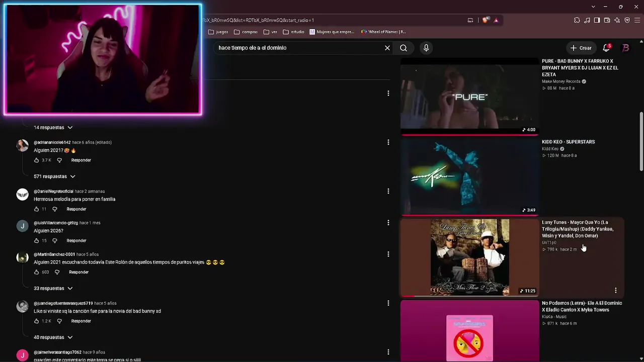644x362 pixels.
Task: Open Brave Rewards triangle icon
Action: click(496, 20)
